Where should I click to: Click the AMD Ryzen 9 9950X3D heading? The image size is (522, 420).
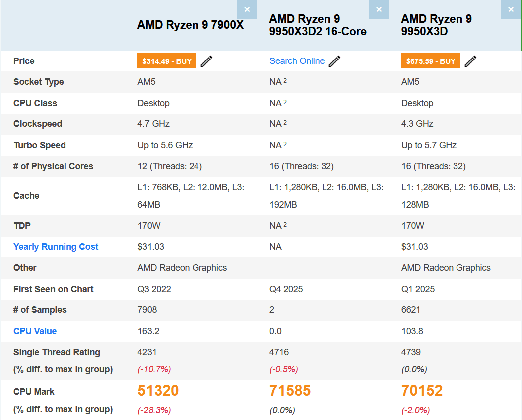(436, 25)
